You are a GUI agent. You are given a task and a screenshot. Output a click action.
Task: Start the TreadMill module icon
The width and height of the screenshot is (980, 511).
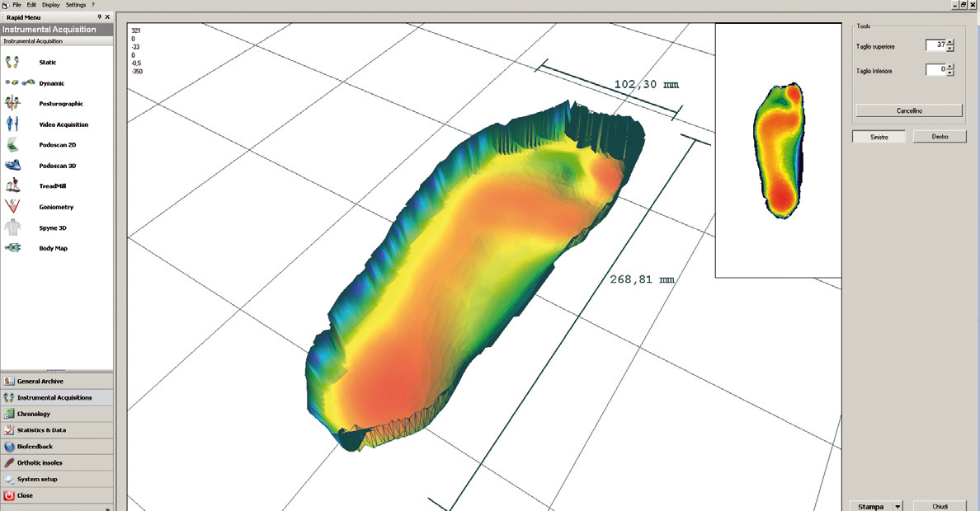tap(12, 186)
